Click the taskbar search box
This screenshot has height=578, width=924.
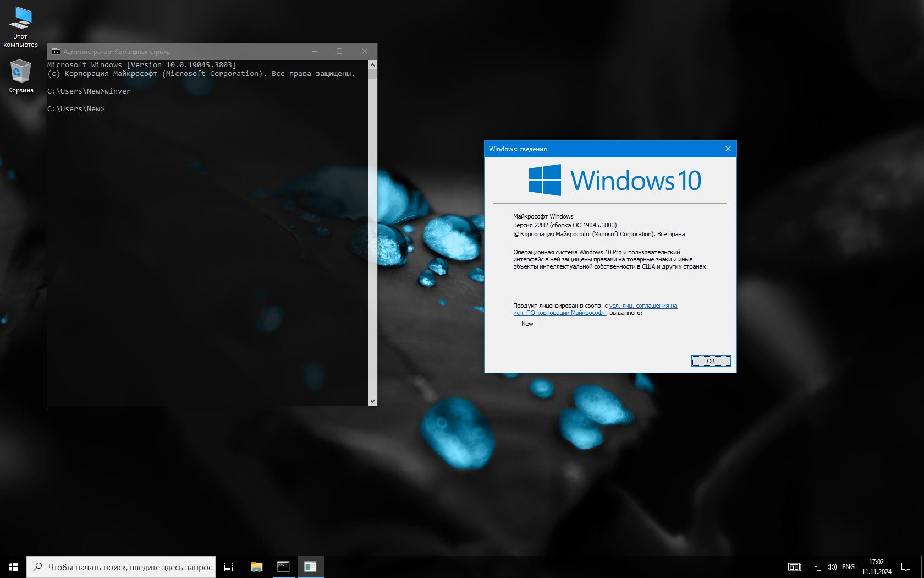point(121,567)
